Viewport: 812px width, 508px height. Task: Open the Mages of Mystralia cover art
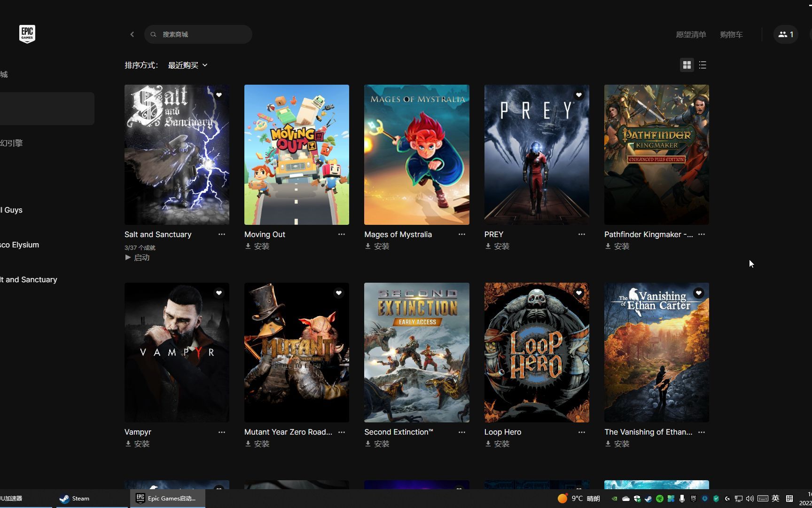(x=417, y=155)
